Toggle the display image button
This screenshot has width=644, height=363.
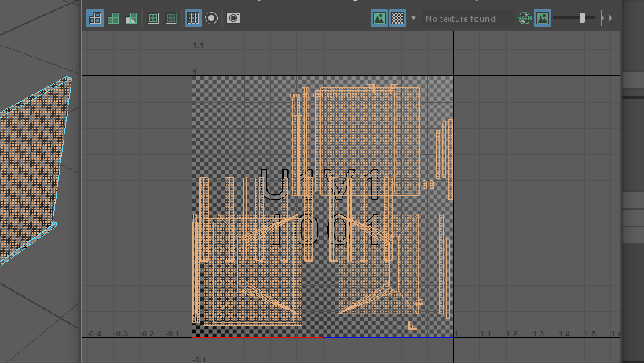(379, 17)
